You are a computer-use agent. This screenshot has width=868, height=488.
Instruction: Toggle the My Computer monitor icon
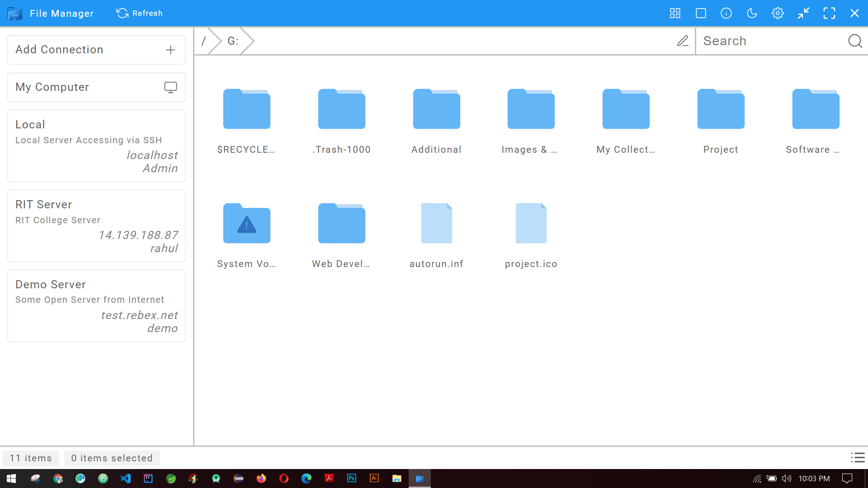pos(170,87)
